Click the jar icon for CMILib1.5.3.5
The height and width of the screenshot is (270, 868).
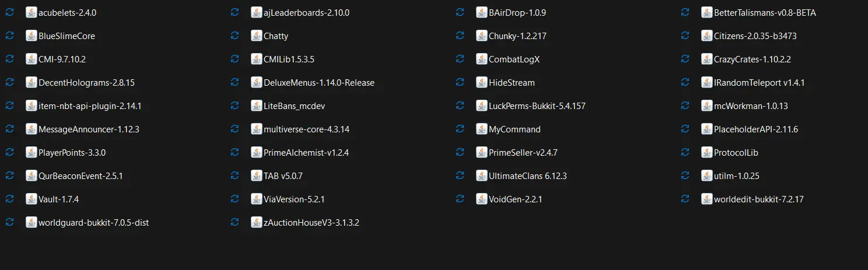click(256, 59)
